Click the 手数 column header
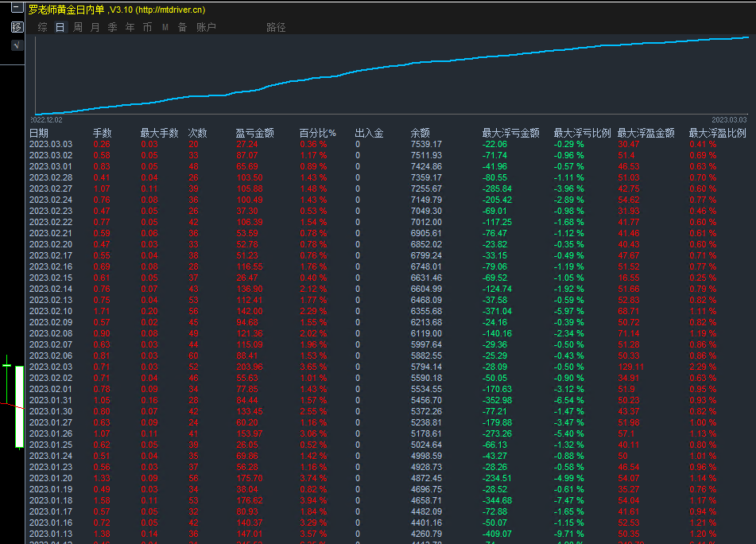This screenshot has height=544, width=756. point(103,133)
